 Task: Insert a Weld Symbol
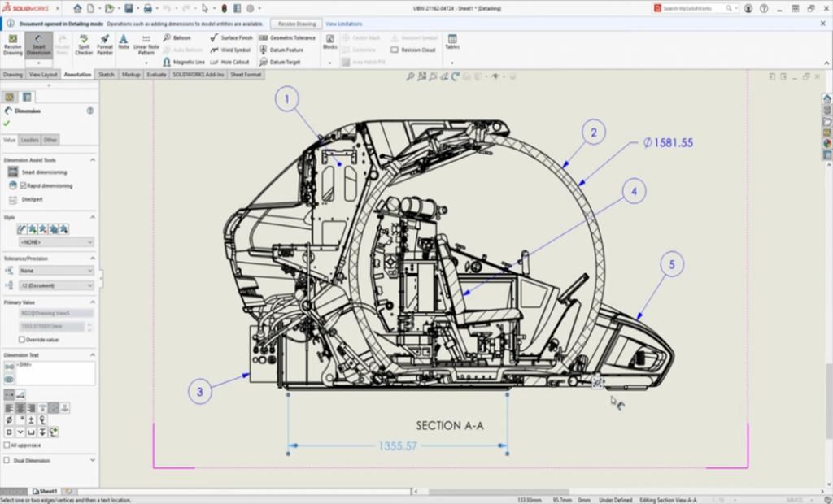[230, 50]
